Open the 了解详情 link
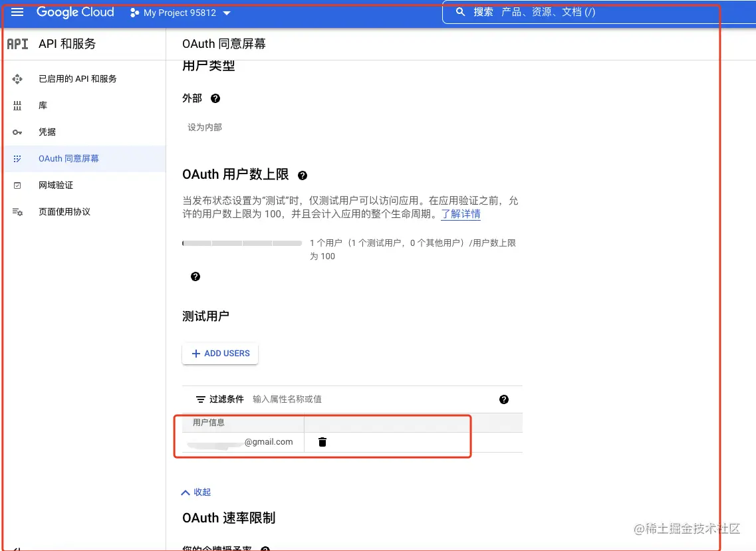This screenshot has height=551, width=756. (x=461, y=214)
